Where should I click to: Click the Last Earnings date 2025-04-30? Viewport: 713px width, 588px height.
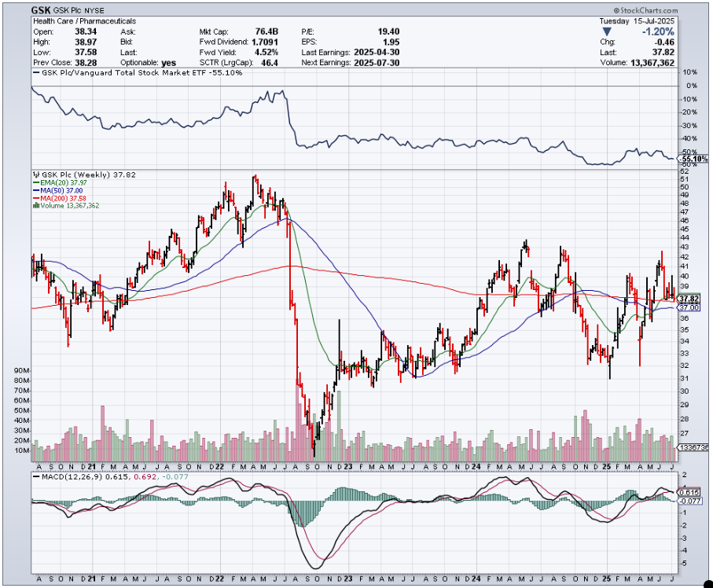pos(377,53)
